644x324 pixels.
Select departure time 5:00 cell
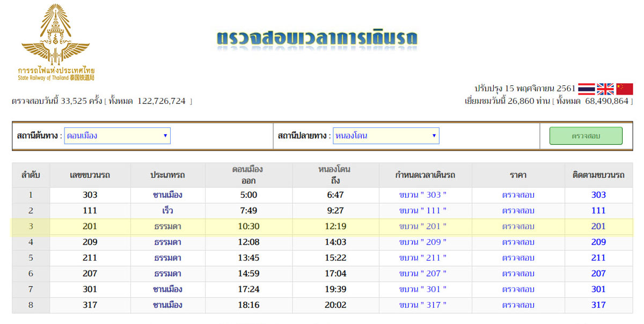[248, 195]
